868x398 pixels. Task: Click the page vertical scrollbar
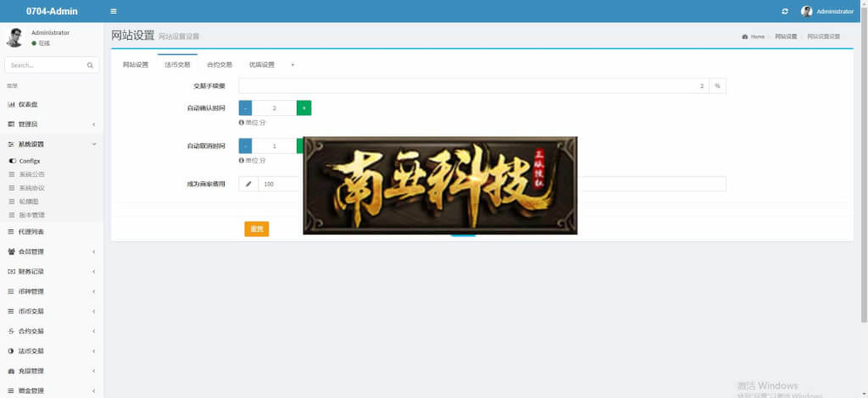point(864,166)
